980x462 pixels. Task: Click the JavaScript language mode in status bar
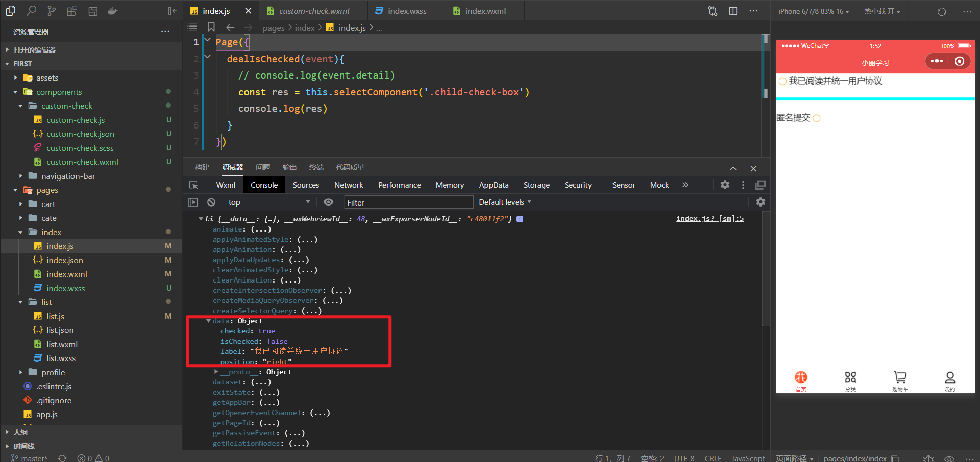(748, 458)
